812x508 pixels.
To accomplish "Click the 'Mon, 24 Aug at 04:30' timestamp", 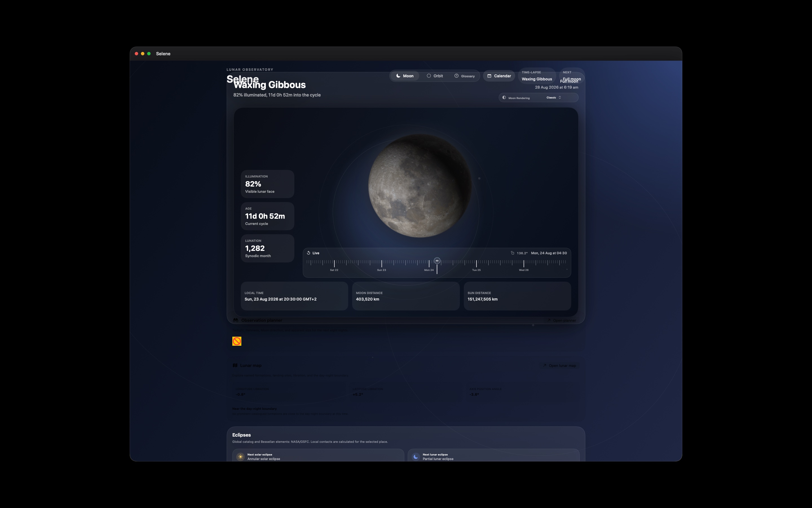I will pos(549,253).
